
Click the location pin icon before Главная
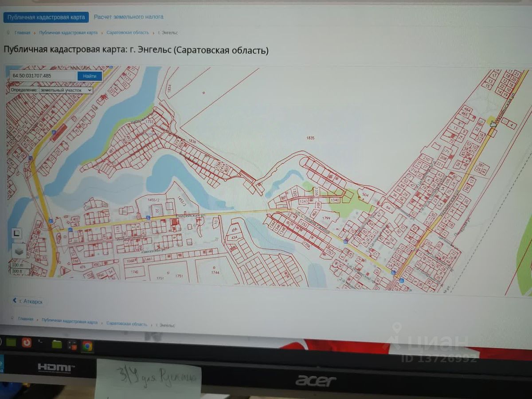(x=8, y=32)
